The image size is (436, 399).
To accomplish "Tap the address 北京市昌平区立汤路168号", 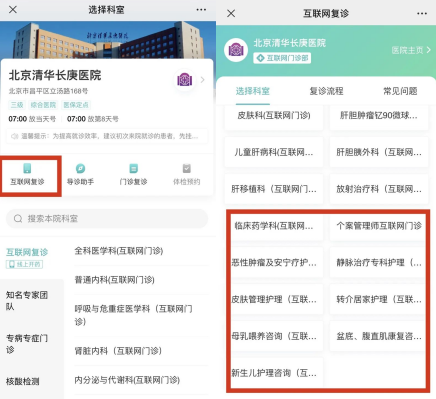I will pos(48,91).
